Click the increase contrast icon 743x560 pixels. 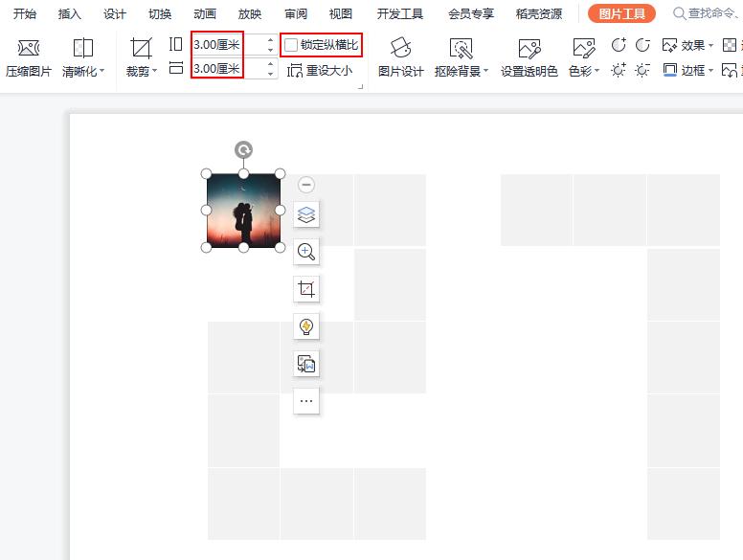[619, 45]
